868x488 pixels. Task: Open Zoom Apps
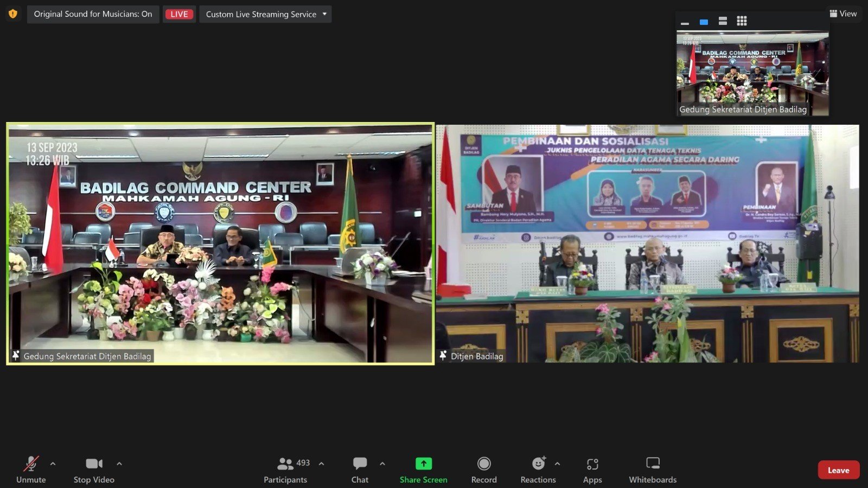[592, 470]
